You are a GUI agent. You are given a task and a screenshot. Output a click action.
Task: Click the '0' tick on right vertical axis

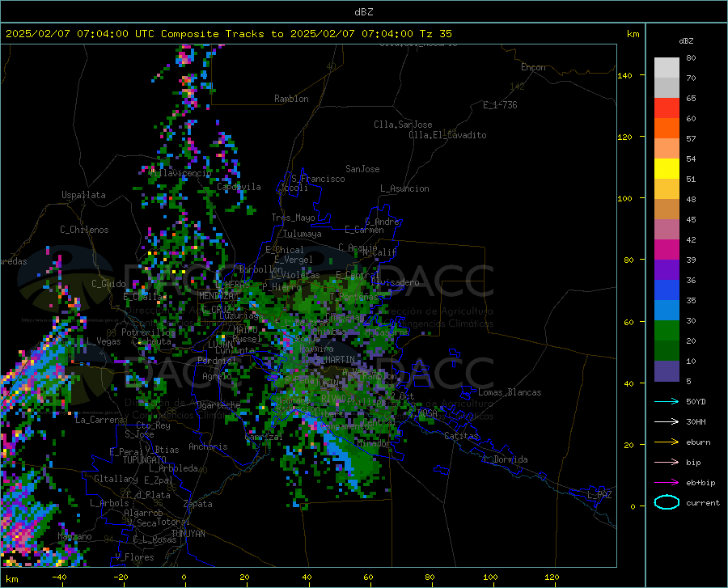coord(633,506)
